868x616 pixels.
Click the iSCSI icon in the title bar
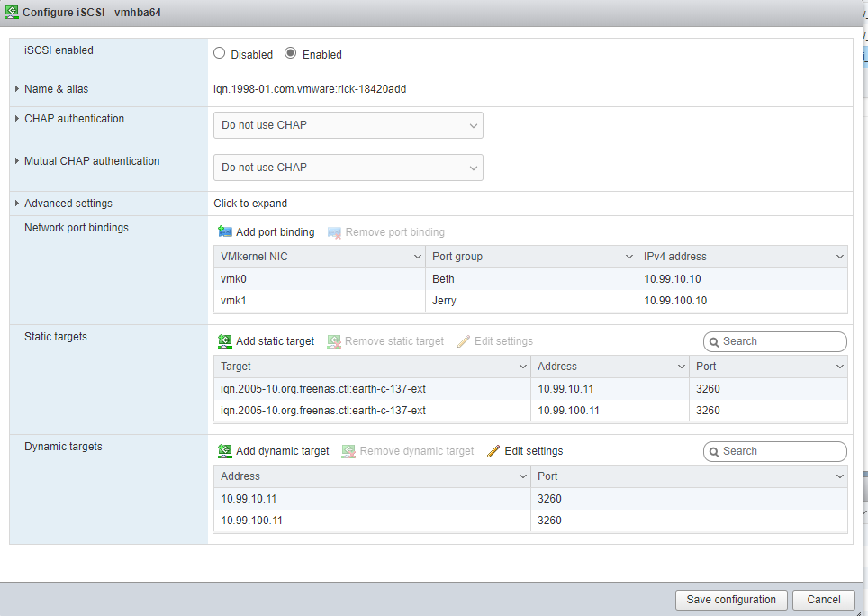click(11, 12)
